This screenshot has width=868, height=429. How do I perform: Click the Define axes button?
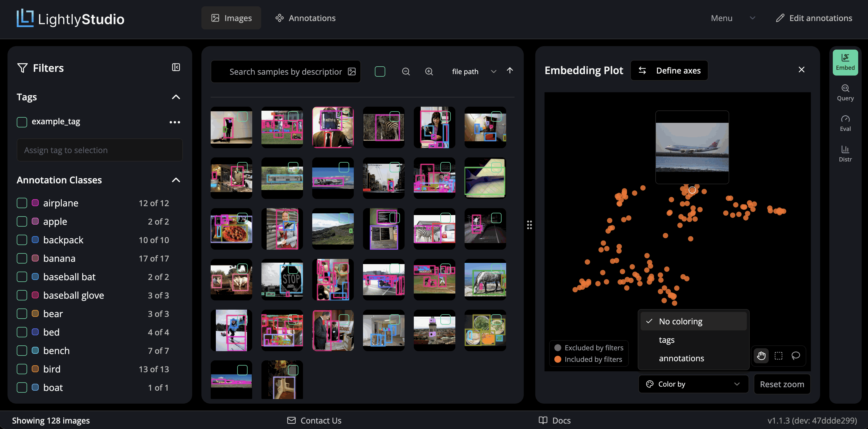tap(669, 70)
